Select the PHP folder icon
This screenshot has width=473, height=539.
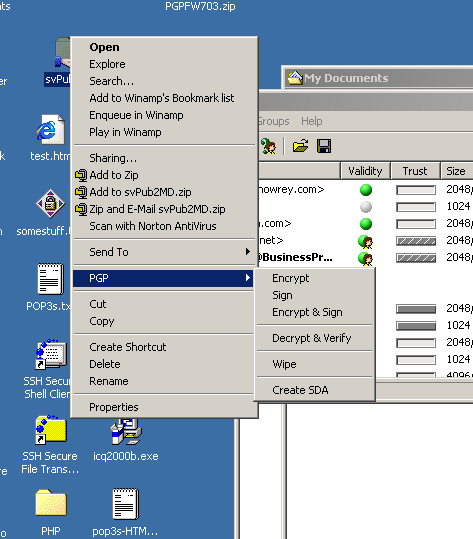pos(51,503)
